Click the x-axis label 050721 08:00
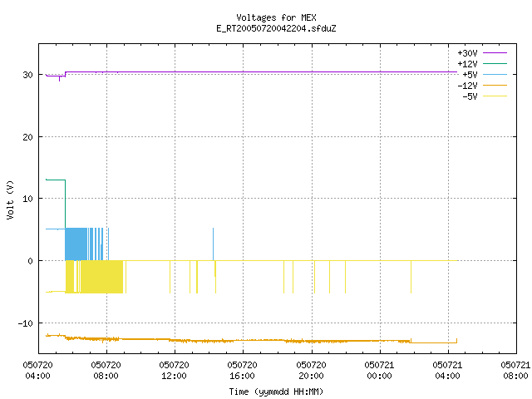This screenshot has height=399, width=532. pos(515,370)
